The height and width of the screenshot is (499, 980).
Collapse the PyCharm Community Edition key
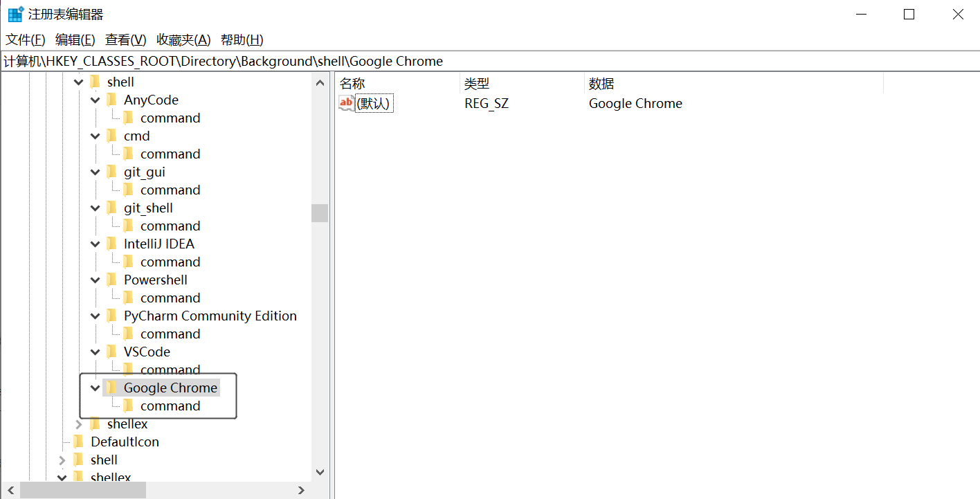[x=95, y=316]
